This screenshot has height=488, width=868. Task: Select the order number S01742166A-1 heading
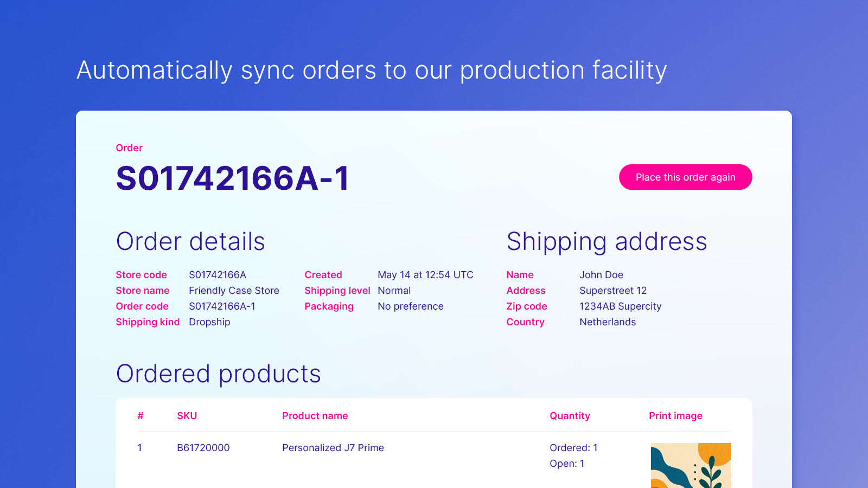click(233, 178)
